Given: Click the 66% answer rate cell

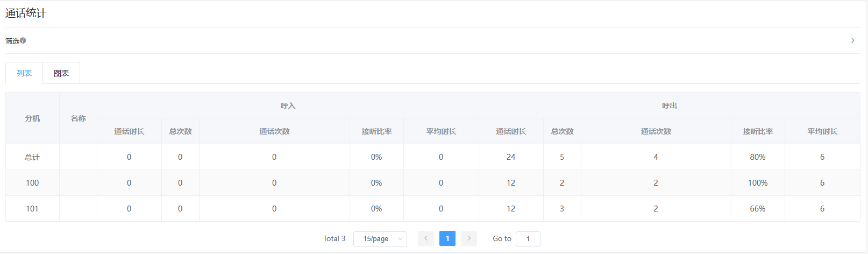Looking at the screenshot, I should coord(758,209).
